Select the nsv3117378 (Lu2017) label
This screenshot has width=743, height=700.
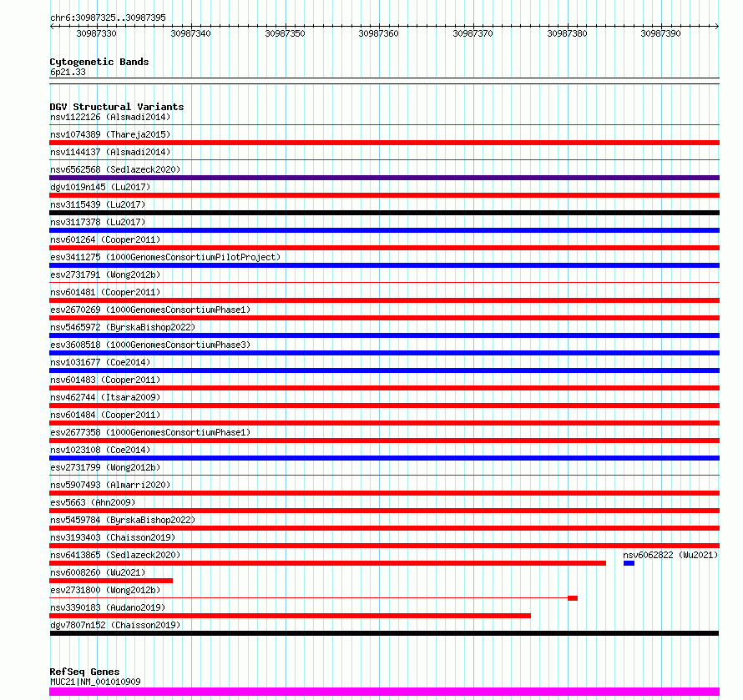98,222
